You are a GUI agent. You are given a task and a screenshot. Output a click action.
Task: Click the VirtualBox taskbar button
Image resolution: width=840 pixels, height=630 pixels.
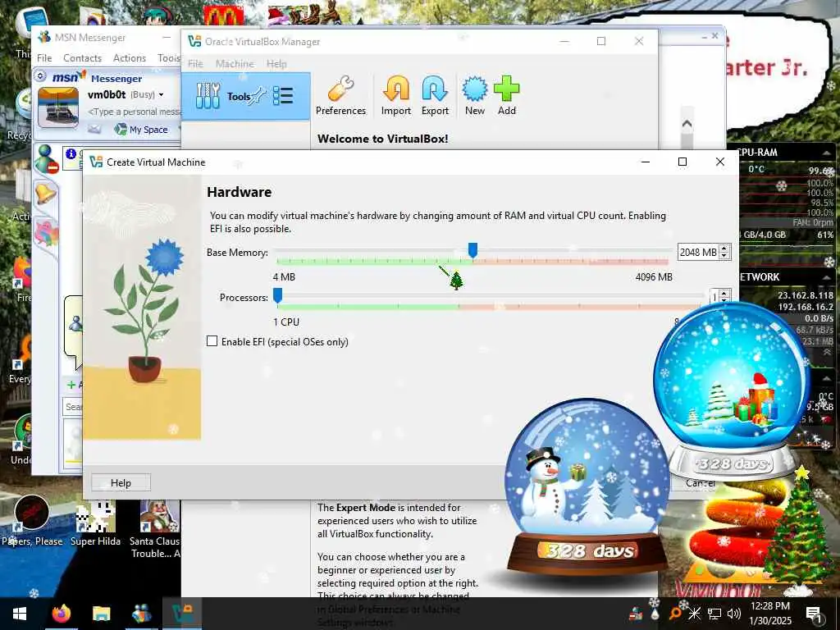(182, 614)
